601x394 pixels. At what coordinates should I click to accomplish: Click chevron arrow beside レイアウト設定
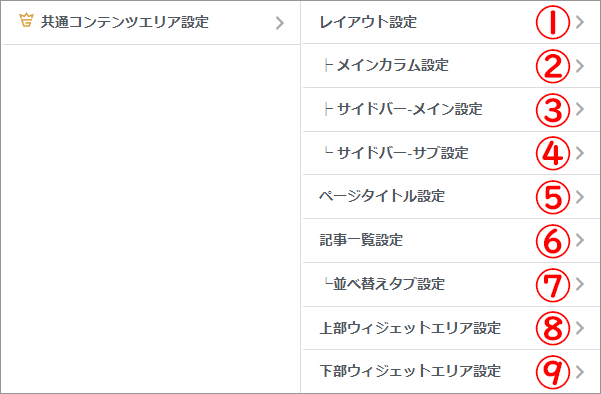tap(580, 22)
